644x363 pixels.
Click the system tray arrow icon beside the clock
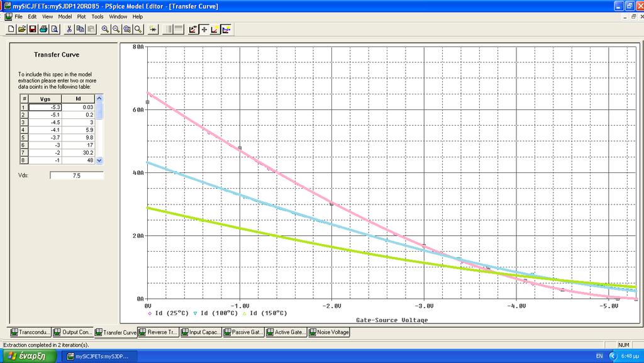[x=613, y=356]
